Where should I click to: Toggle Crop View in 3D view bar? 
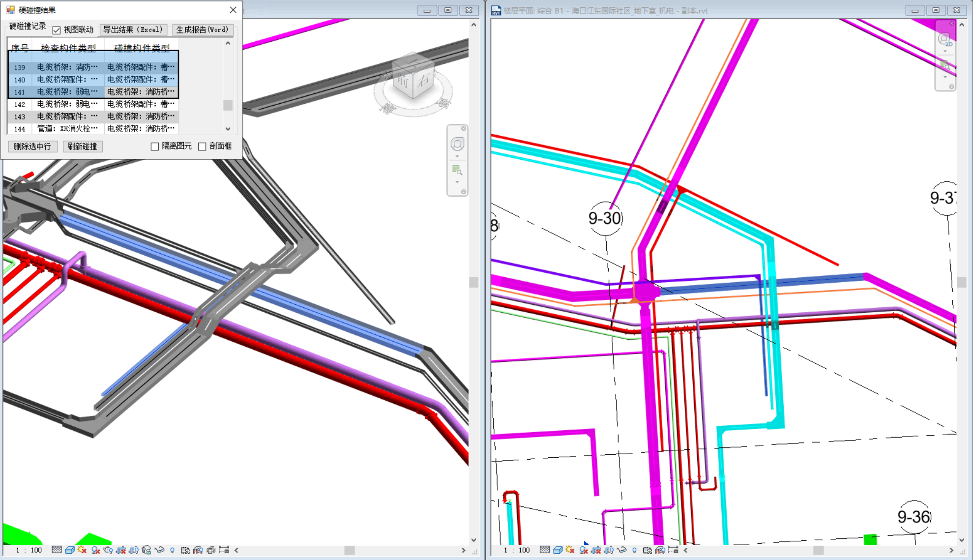pyautogui.click(x=121, y=550)
